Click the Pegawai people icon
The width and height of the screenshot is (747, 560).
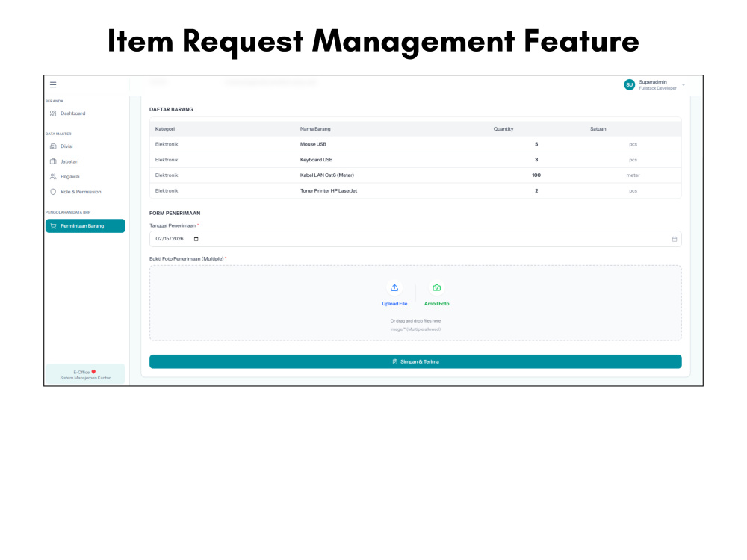53,177
